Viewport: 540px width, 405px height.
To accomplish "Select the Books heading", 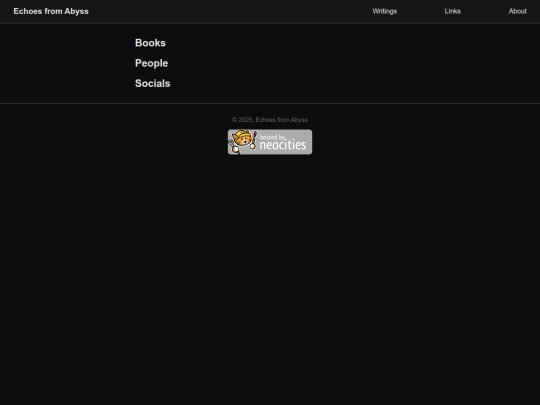I will 150,43.
